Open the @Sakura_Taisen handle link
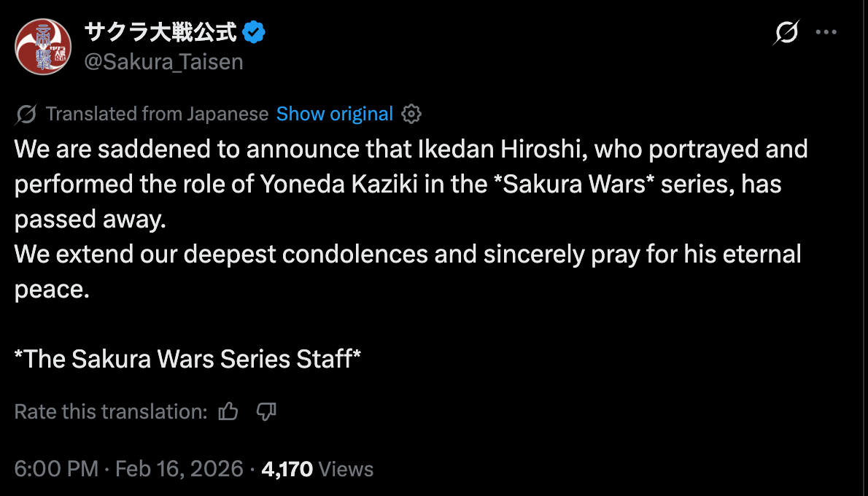Screen dimensions: 868x496 [163, 62]
